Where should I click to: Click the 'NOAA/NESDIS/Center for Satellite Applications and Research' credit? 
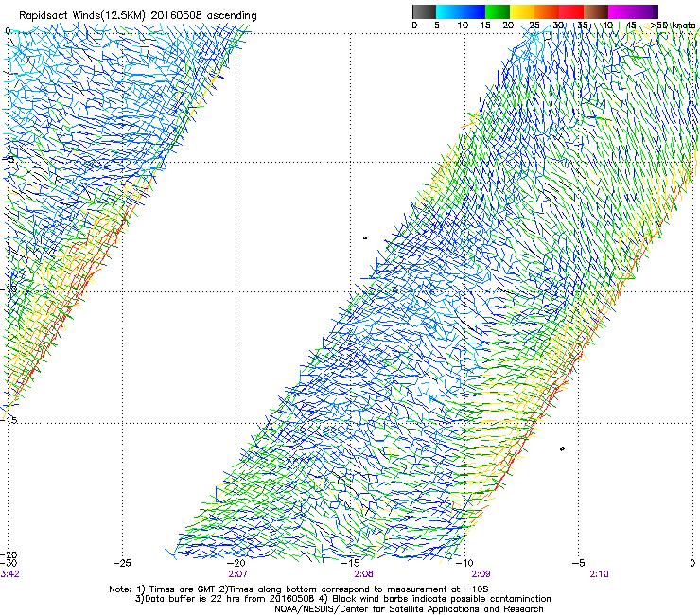pos(409,609)
